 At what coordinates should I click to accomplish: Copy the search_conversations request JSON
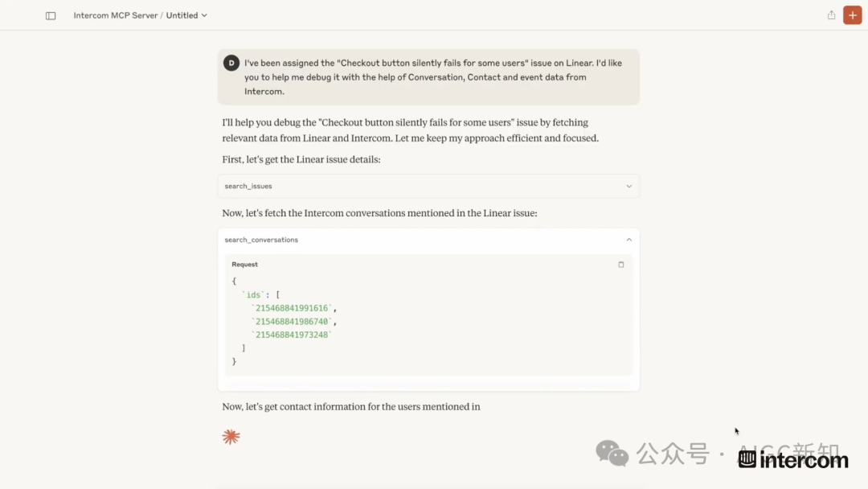click(620, 265)
